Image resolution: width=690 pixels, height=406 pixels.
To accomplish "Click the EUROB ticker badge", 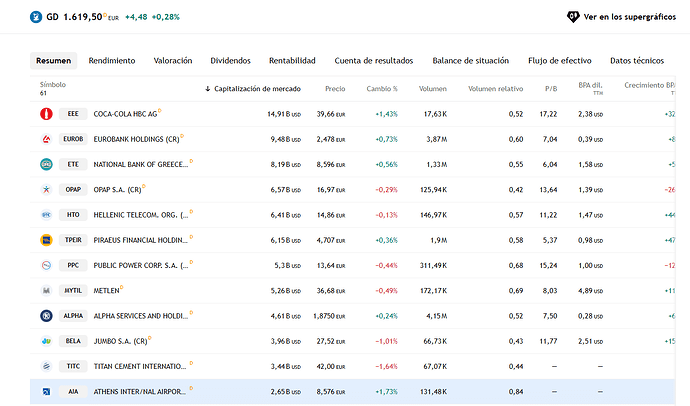I will click(73, 139).
